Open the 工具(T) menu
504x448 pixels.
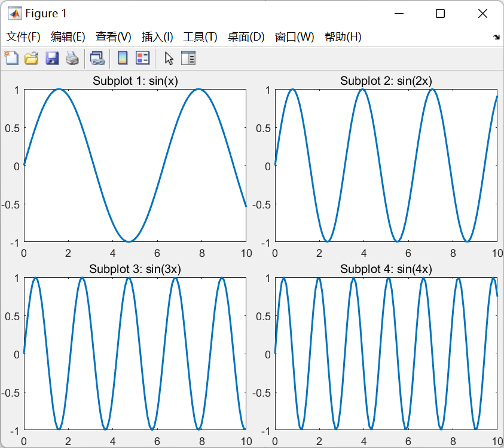(x=200, y=36)
